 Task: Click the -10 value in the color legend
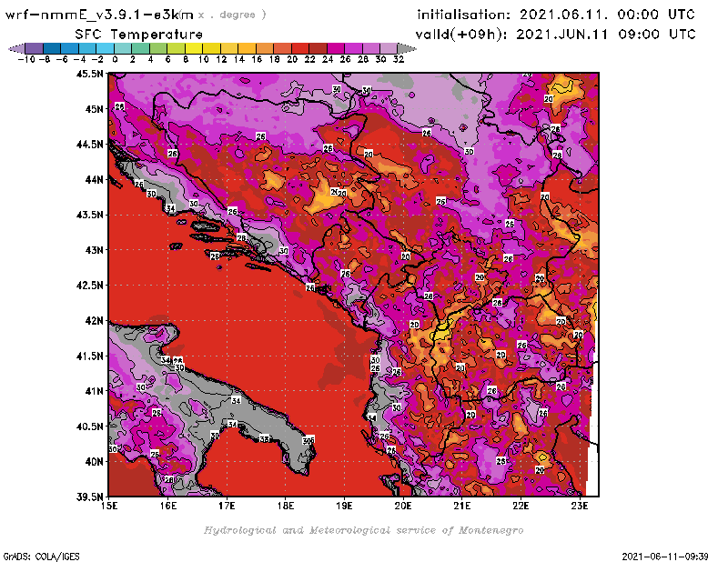25,59
